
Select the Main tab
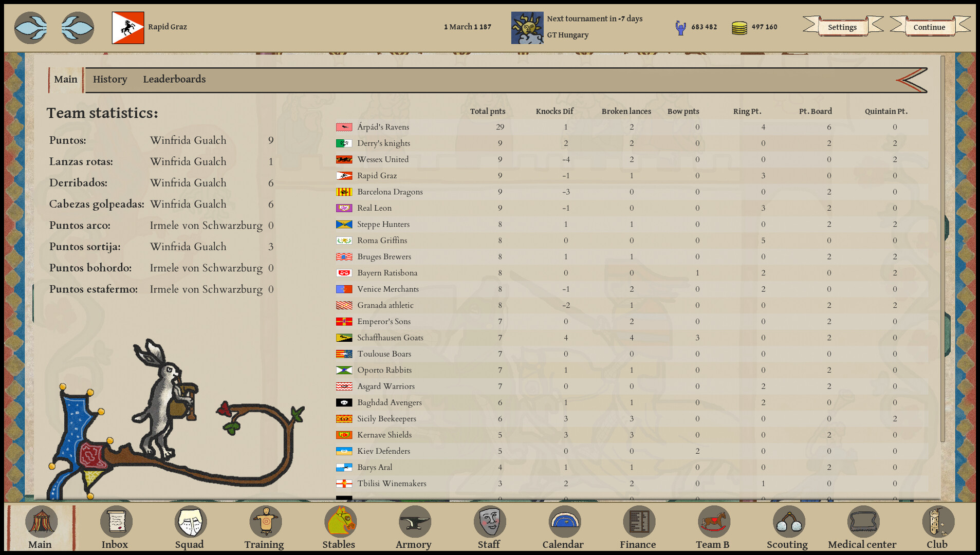65,79
